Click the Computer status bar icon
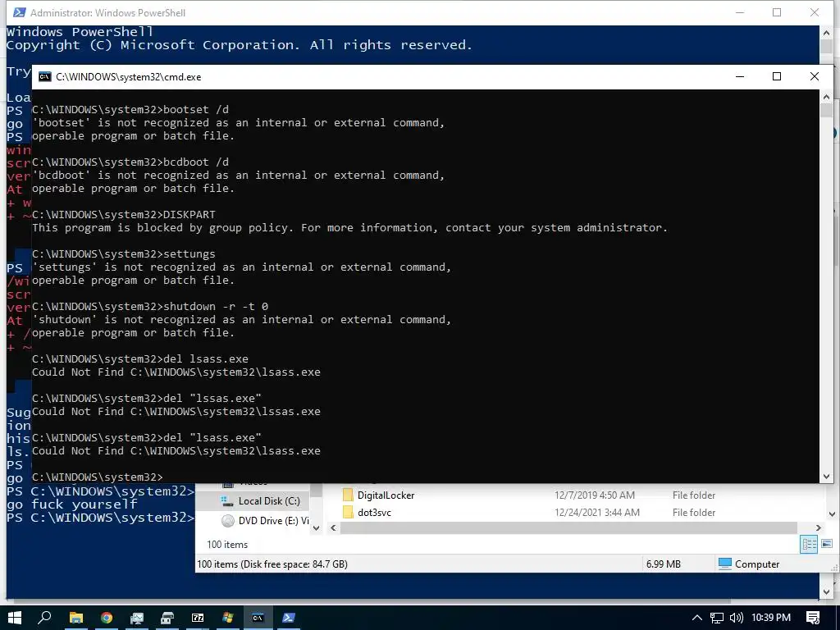 725,564
